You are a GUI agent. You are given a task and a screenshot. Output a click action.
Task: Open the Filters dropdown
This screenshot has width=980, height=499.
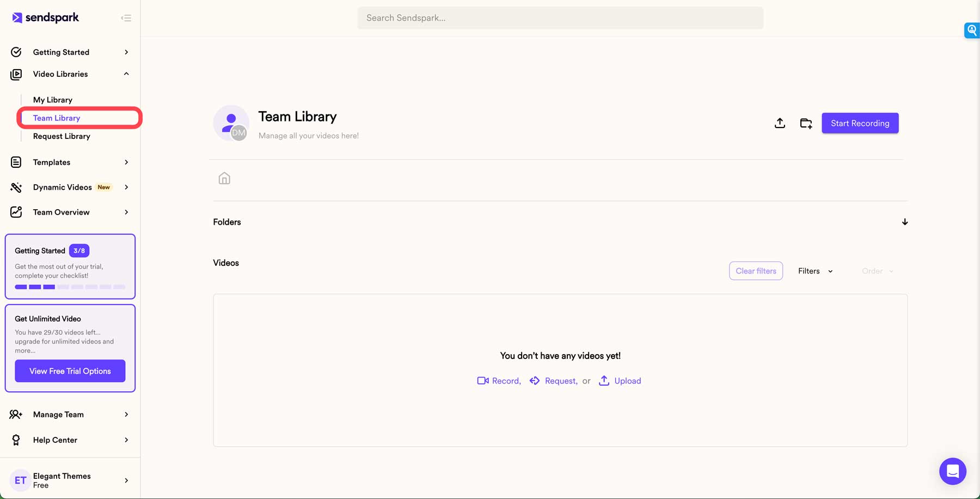point(814,271)
